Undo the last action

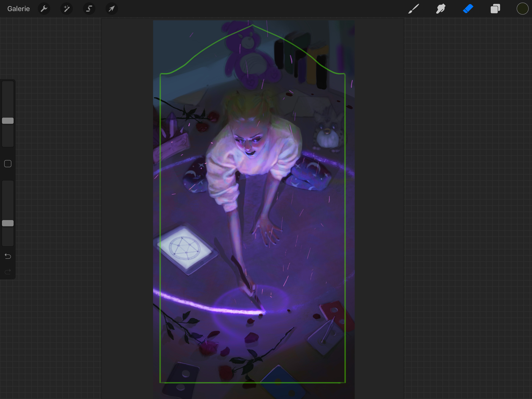pyautogui.click(x=8, y=256)
